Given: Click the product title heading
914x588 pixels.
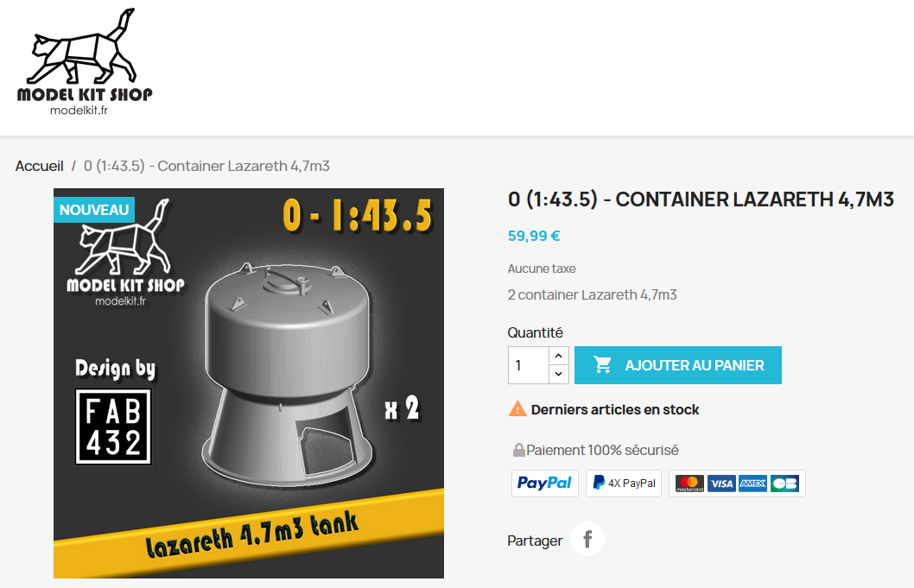Looking at the screenshot, I should pos(701,199).
